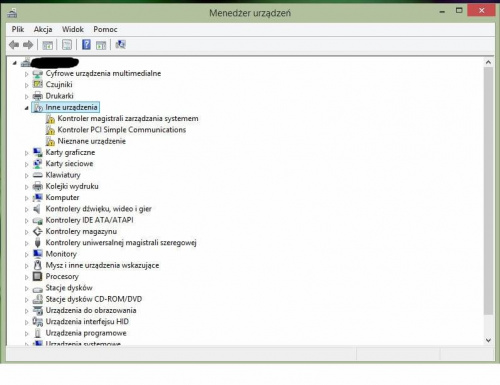
Task: Select Kontrolery uniwersalnej magistrali szeregowej label
Action: [x=121, y=243]
